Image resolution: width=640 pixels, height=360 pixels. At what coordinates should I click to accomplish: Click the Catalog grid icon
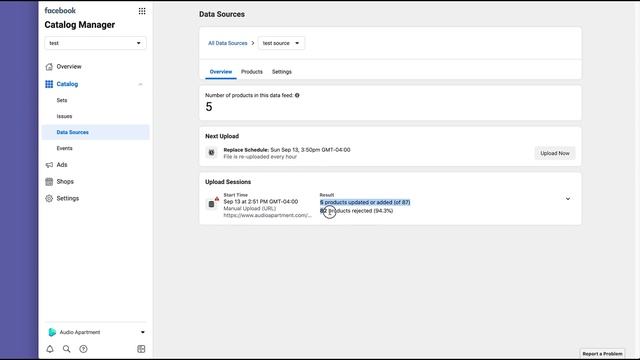pos(49,84)
